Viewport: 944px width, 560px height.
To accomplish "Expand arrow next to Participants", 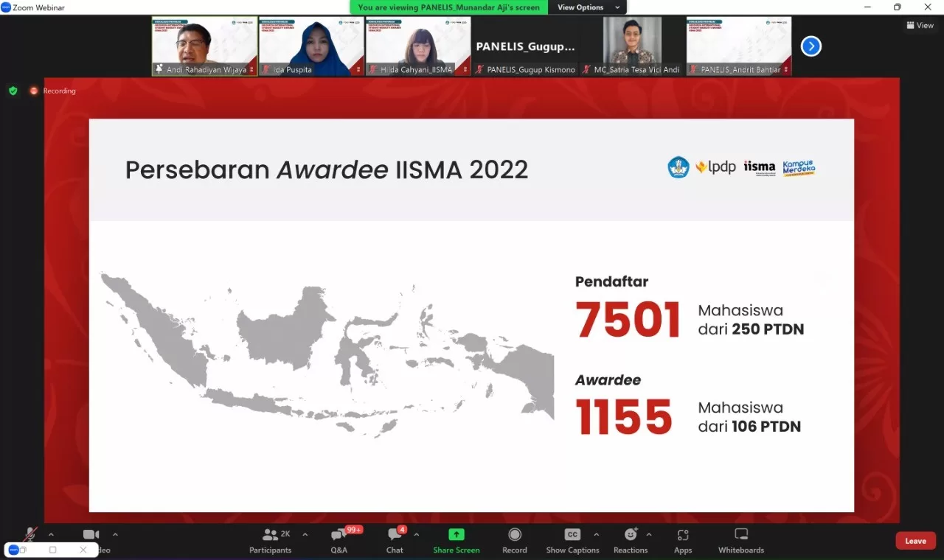I will pos(305,535).
